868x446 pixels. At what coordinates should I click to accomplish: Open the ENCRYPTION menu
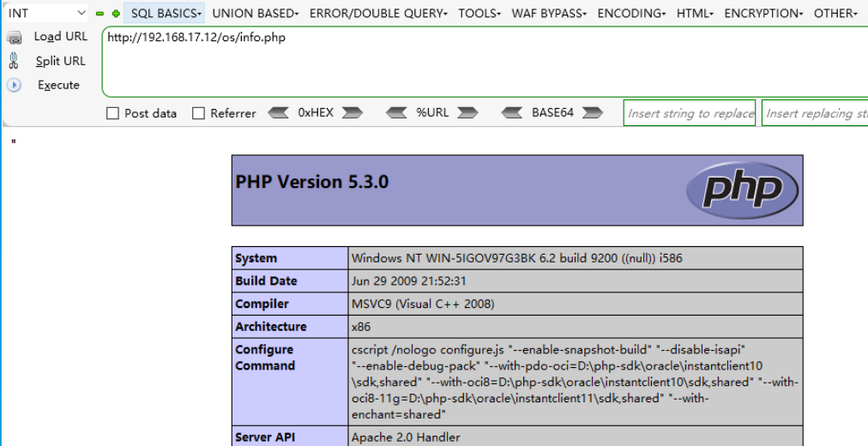click(763, 13)
